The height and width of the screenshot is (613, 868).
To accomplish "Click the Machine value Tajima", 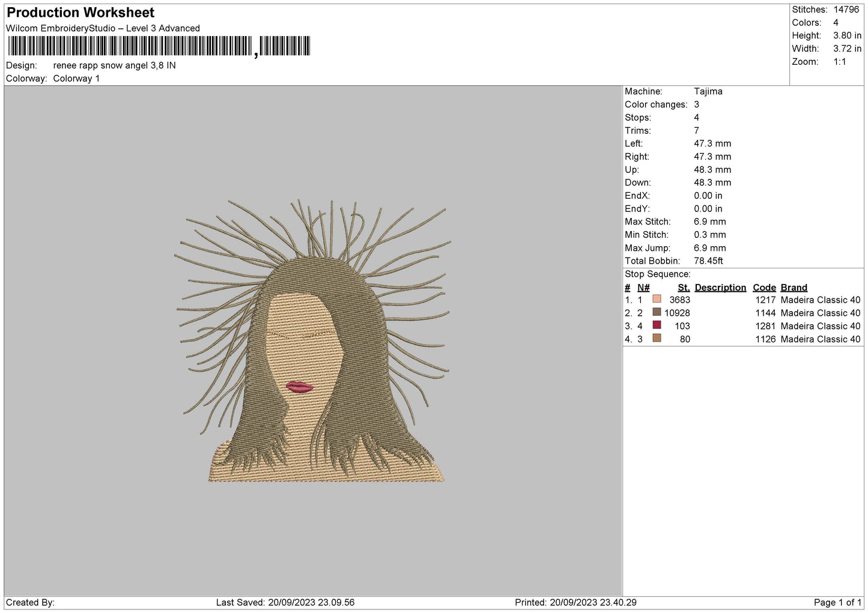I will (708, 91).
